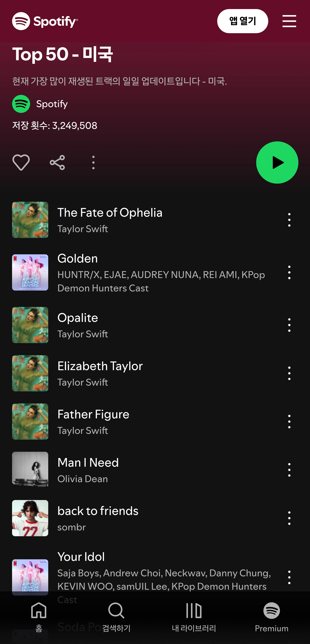
Task: Share the playlist using the share icon
Action: click(57, 163)
